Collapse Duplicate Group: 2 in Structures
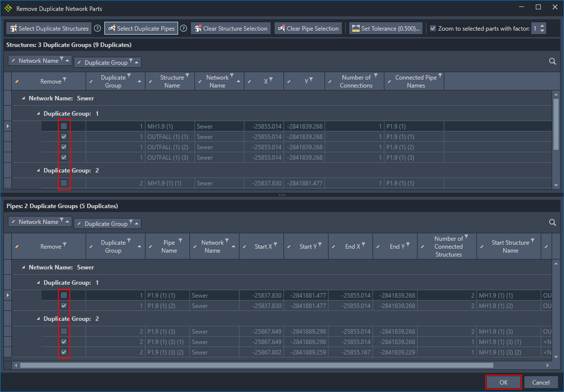This screenshot has width=564, height=392. coord(38,171)
